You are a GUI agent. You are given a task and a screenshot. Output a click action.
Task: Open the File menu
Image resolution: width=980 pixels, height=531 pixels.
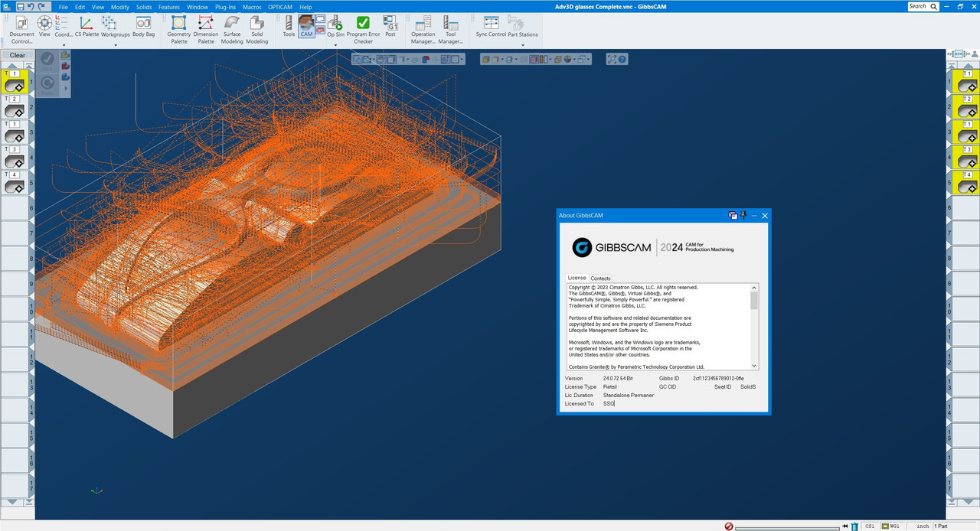(64, 7)
